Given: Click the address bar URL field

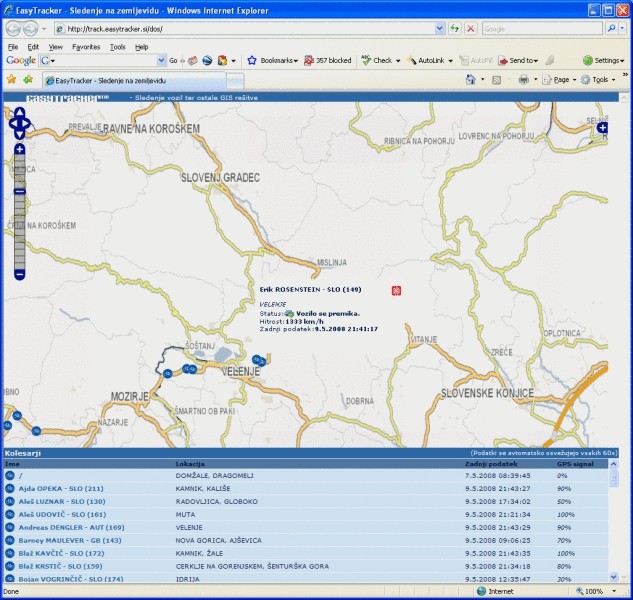Looking at the screenshot, I should coord(250,29).
